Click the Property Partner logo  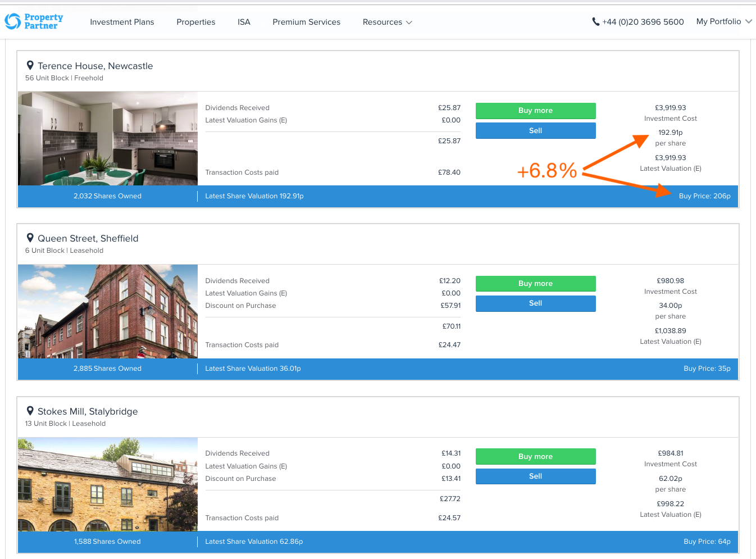point(34,21)
